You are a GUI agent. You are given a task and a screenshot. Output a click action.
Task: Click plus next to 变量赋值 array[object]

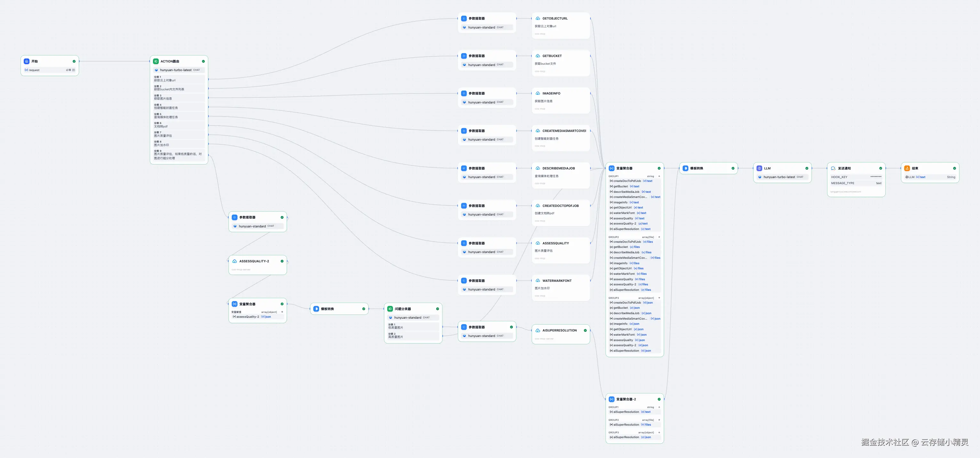tap(282, 312)
